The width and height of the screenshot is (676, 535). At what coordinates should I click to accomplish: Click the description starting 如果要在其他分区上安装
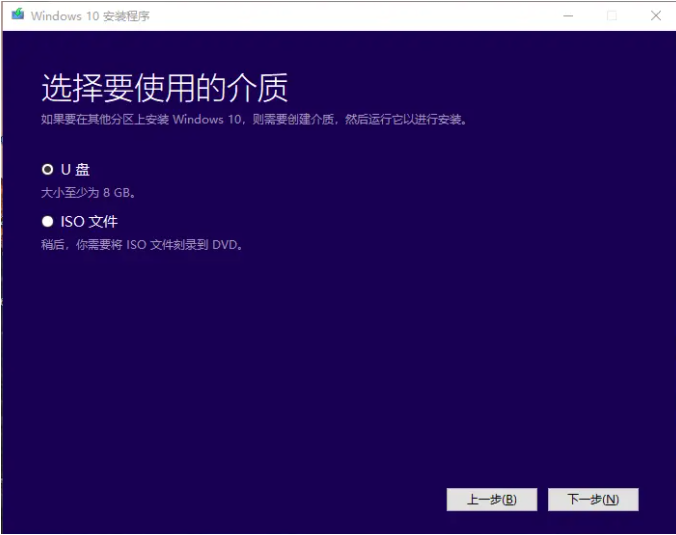254,119
